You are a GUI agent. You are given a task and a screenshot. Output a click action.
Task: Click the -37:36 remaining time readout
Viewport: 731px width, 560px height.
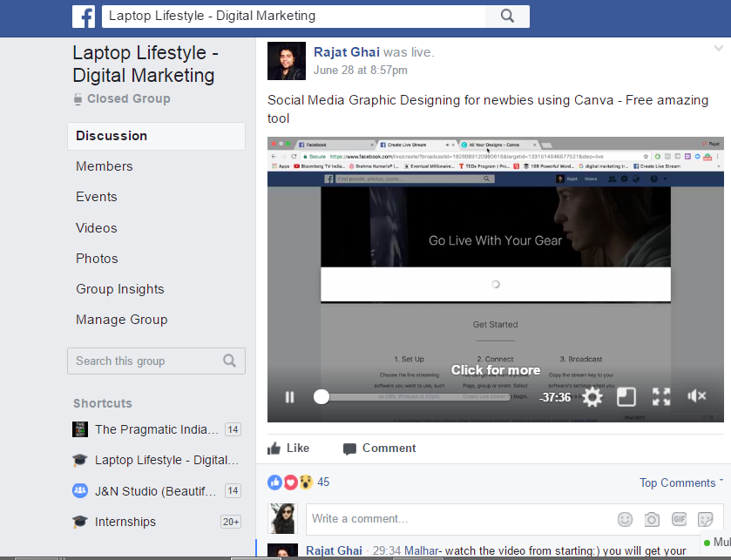click(555, 397)
